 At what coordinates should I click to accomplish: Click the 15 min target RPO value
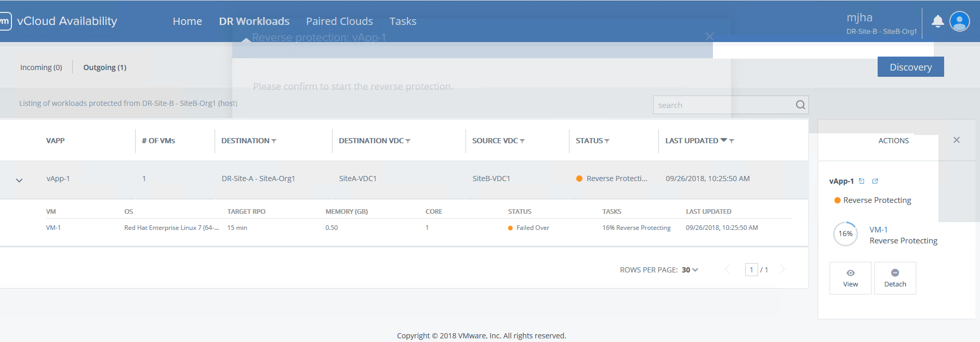tap(237, 228)
